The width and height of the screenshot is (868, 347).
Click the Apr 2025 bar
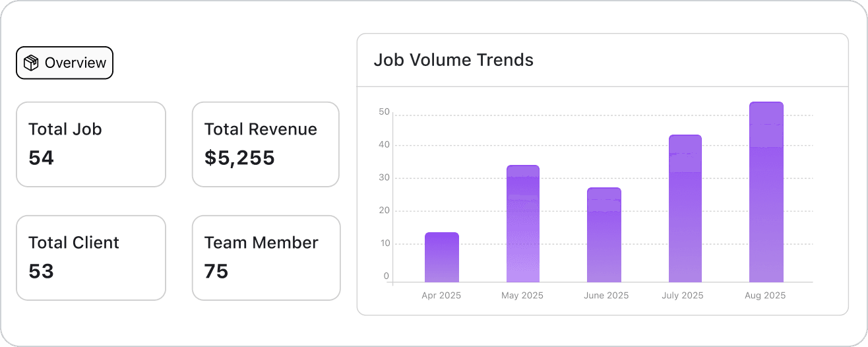441,257
